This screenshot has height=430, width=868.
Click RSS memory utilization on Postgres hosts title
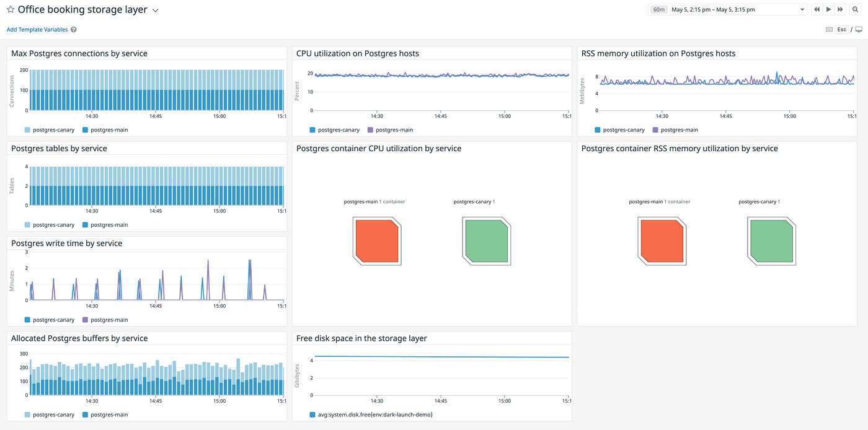click(x=658, y=53)
